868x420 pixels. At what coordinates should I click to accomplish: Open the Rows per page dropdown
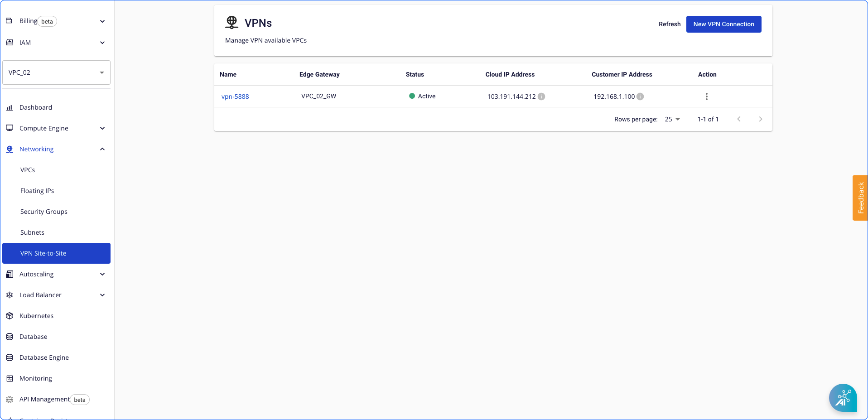672,119
